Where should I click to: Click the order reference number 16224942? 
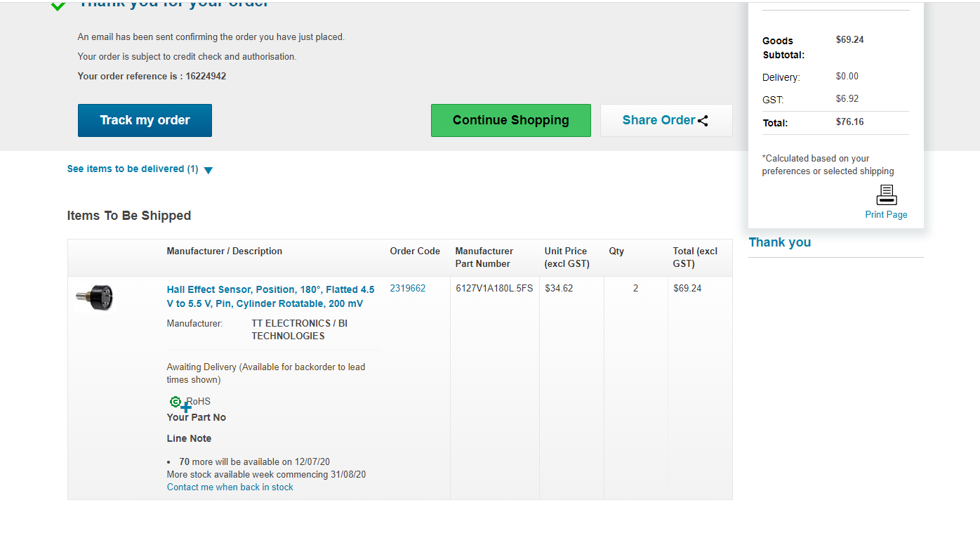click(x=206, y=77)
